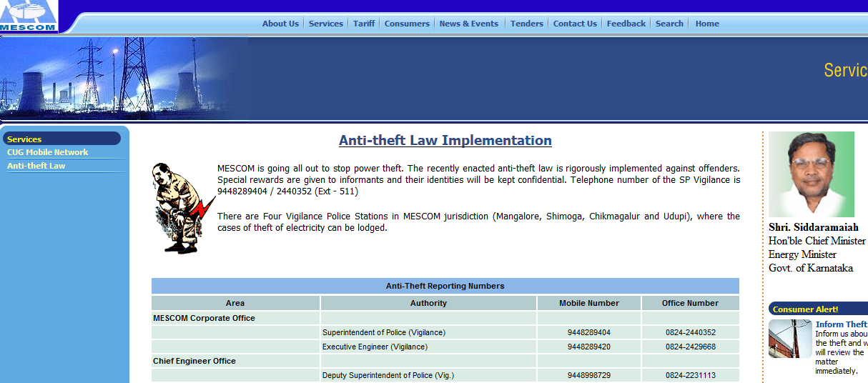The width and height of the screenshot is (868, 383).
Task: Click mobile number 9448998729
Action: 589,375
